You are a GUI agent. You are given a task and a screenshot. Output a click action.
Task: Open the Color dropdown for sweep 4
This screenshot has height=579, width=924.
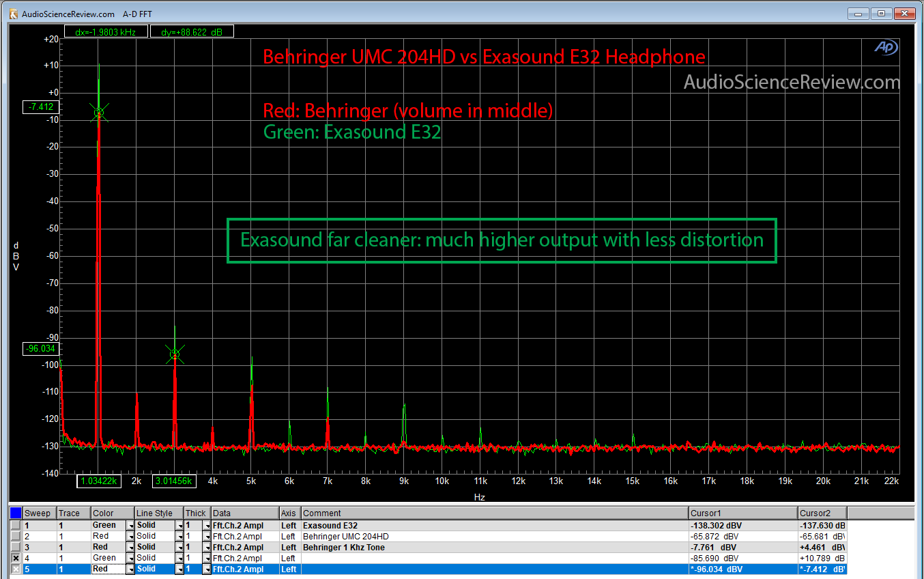(x=130, y=558)
